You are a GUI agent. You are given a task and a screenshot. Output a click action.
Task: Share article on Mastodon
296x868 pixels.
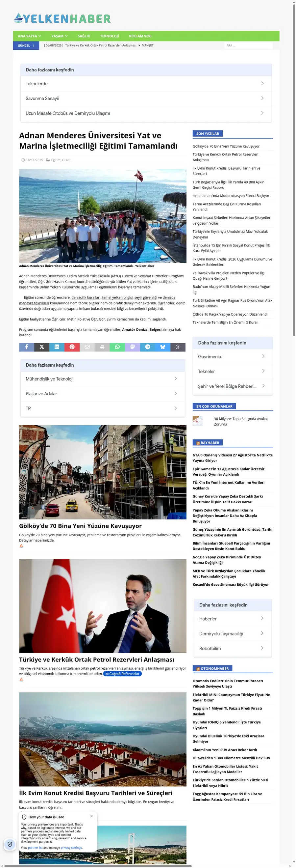[x=133, y=347]
